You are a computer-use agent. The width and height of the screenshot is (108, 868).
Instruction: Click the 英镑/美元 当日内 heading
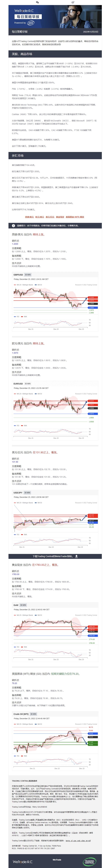click(28, 235)
